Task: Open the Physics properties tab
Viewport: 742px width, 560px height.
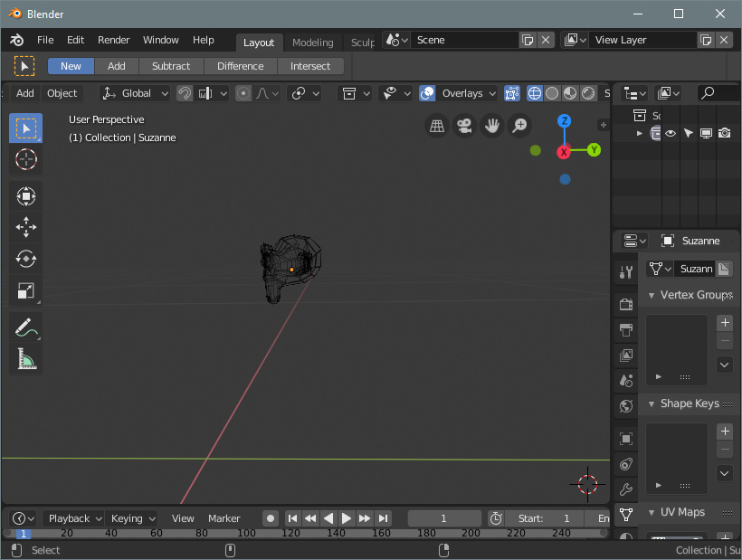Action: click(x=626, y=464)
